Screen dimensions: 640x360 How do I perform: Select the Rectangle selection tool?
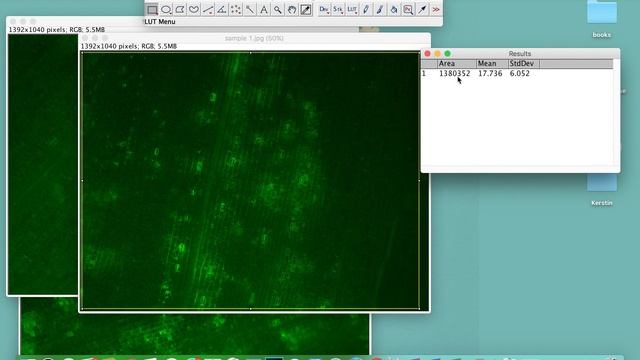152,9
